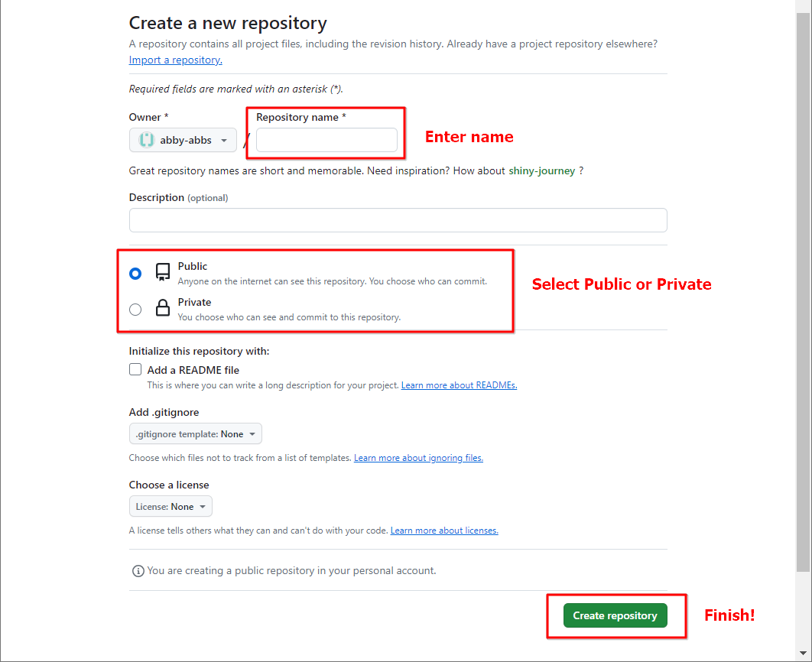The height and width of the screenshot is (662, 812).
Task: Open Learn more about ignoring files link
Action: point(418,457)
